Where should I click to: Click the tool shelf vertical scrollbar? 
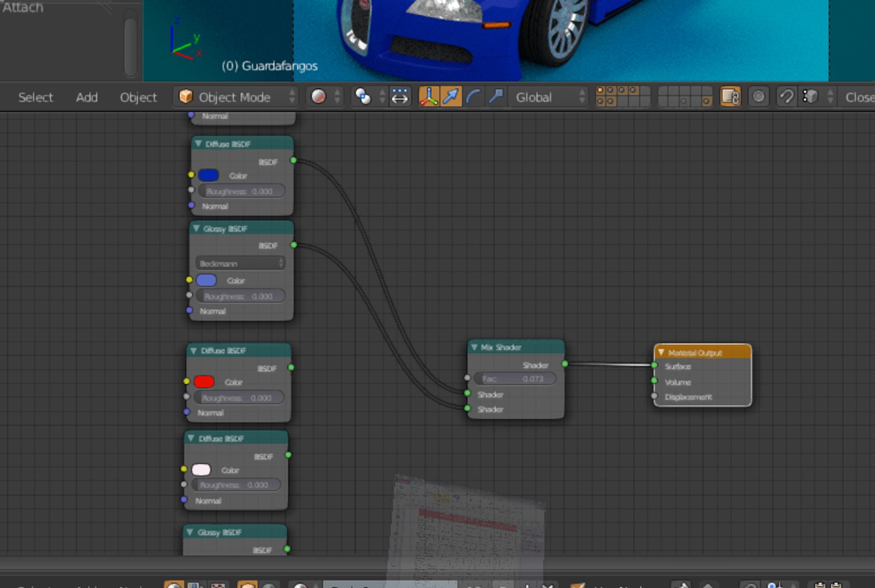(131, 47)
